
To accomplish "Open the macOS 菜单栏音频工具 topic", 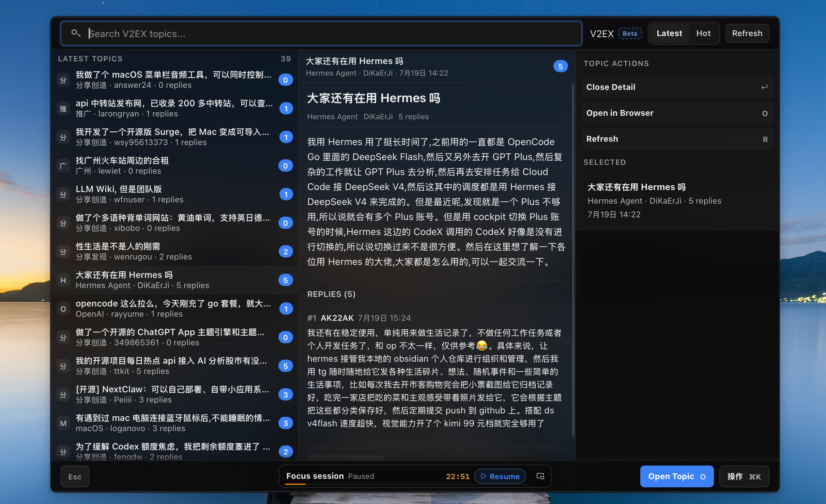I will (174, 80).
